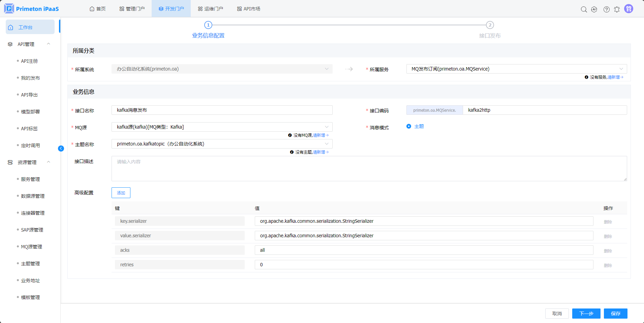Select the 主题 message mode radio button
Image resolution: width=644 pixels, height=323 pixels.
click(x=409, y=126)
